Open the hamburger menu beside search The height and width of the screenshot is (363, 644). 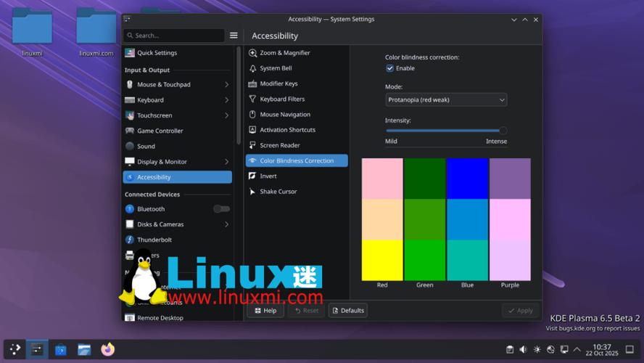(x=234, y=36)
